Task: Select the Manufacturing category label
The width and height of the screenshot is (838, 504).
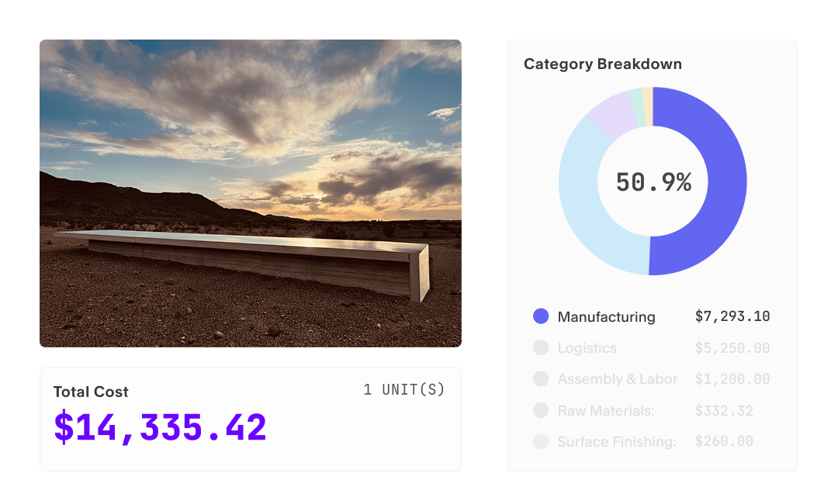Action: [x=606, y=316]
